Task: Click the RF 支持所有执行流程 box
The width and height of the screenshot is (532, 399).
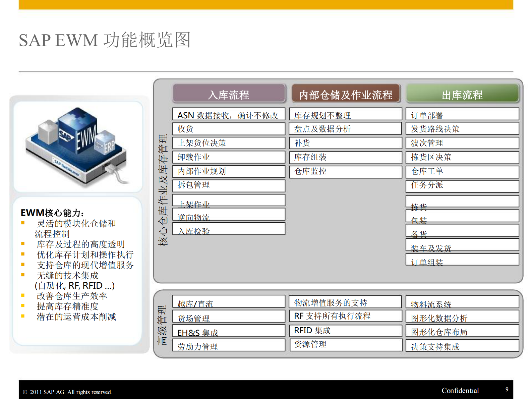Action: click(x=346, y=316)
